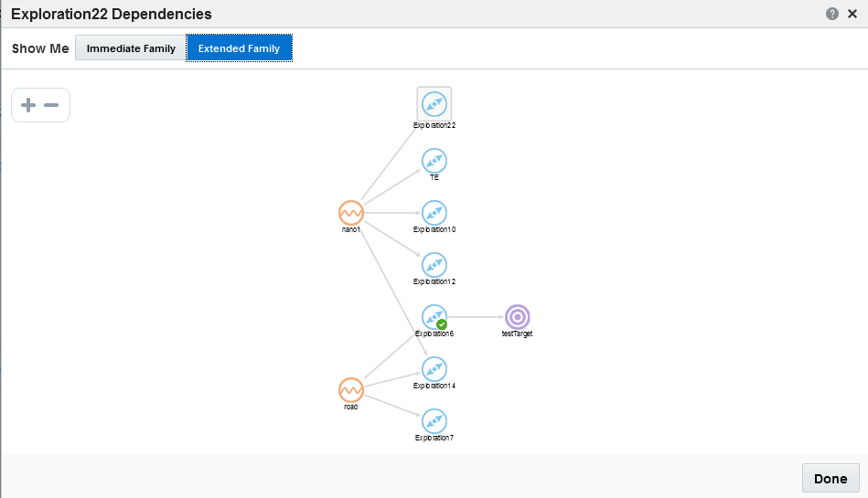This screenshot has height=498, width=868.
Task: Click the Exploration7 node icon
Action: (x=434, y=421)
